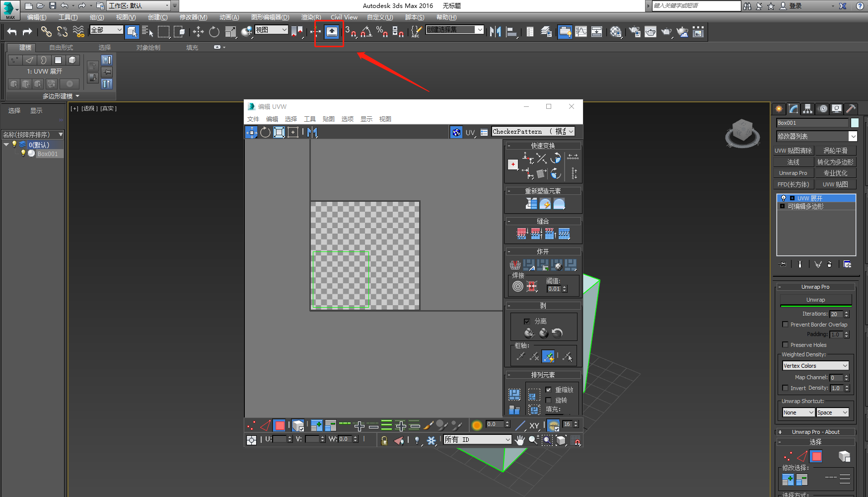
Task: Enable Polygon sub-object mode in Edit UVW
Action: (x=280, y=425)
